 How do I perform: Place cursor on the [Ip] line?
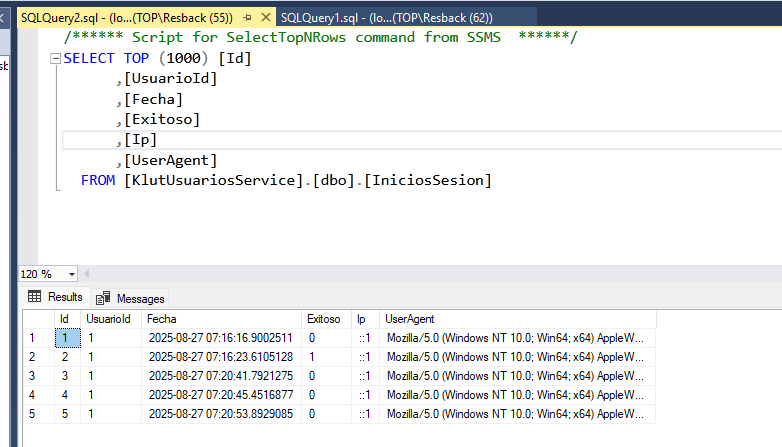click(x=140, y=140)
